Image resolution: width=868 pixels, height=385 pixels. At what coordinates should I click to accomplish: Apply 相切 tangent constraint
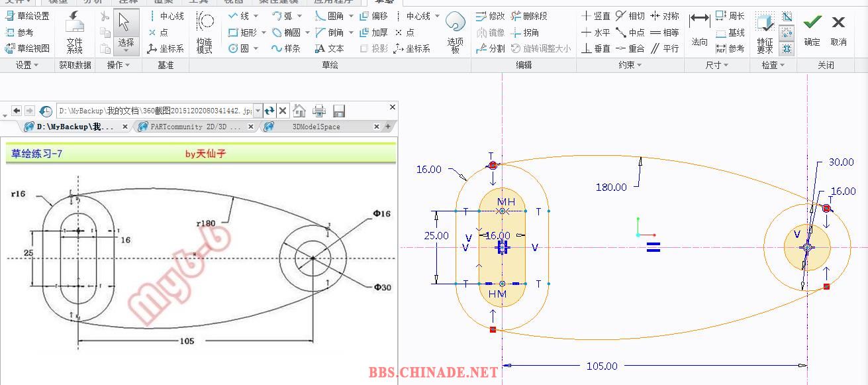pos(630,16)
